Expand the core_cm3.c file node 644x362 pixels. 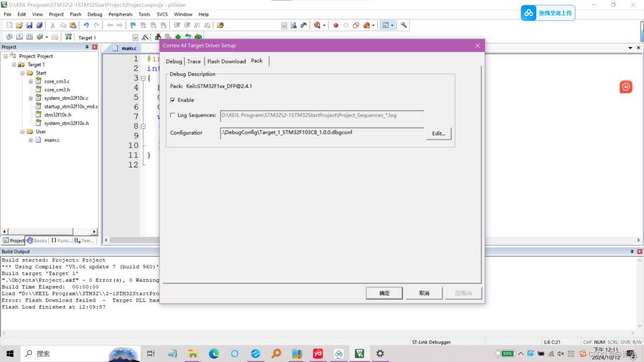click(31, 82)
